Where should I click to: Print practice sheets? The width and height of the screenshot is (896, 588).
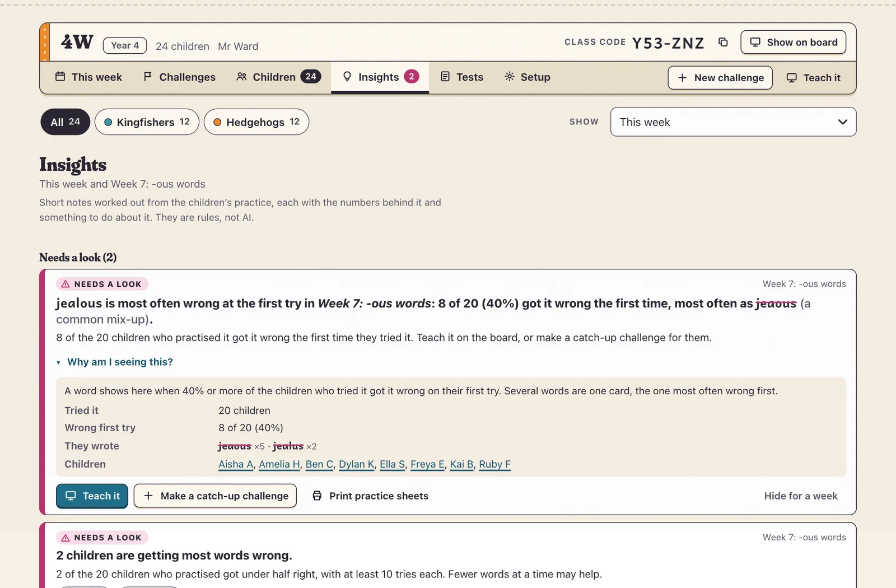point(370,496)
